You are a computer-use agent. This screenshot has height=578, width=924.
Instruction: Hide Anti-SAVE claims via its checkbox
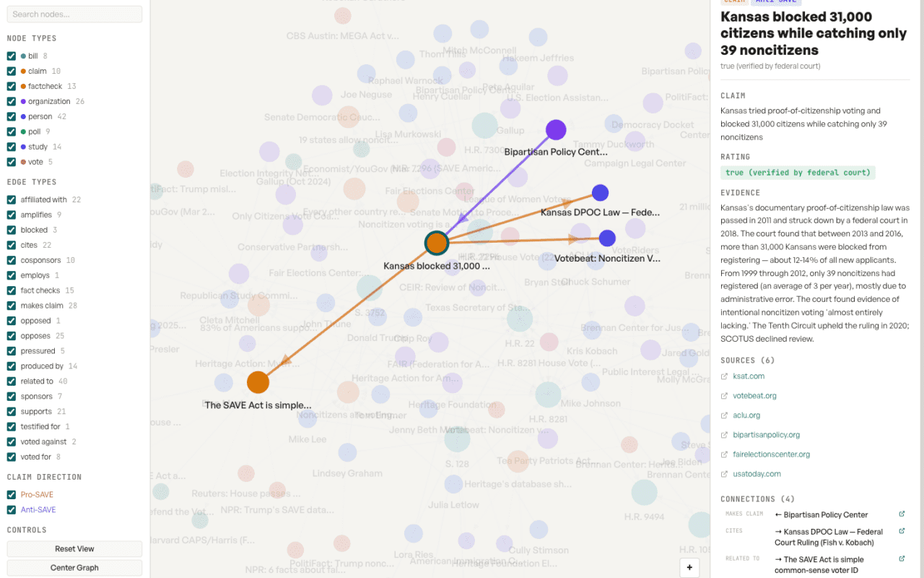(12, 510)
